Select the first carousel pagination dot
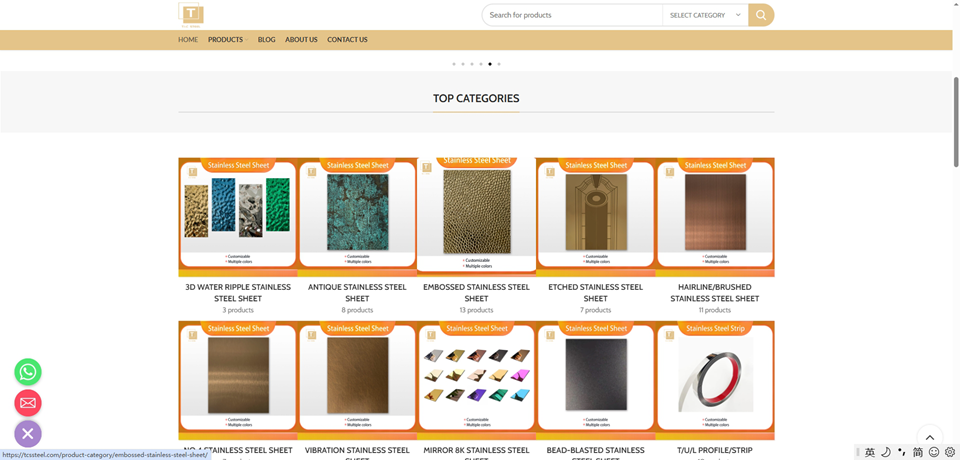The height and width of the screenshot is (460, 960). [x=454, y=64]
